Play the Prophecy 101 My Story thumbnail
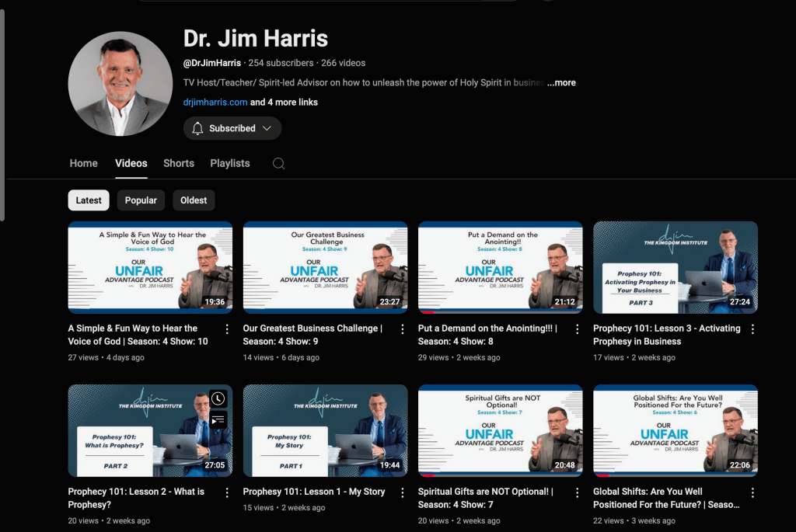This screenshot has width=796, height=532. [x=325, y=430]
